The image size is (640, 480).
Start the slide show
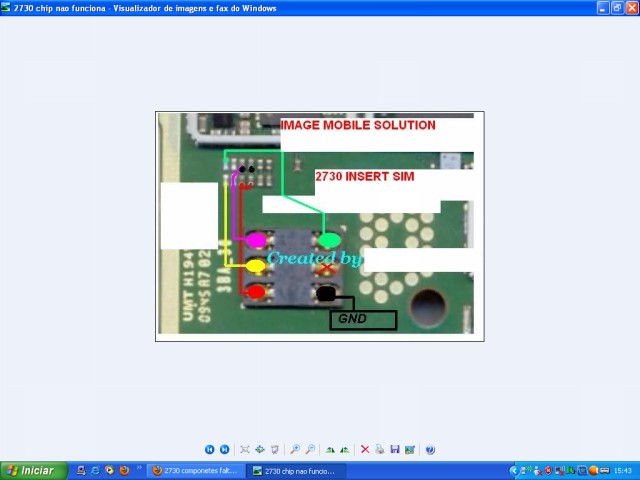pos(275,449)
